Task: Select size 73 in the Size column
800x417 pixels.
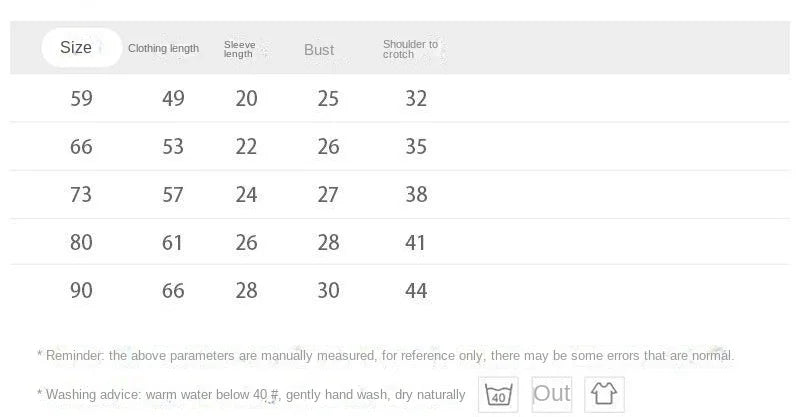Action: pos(81,194)
